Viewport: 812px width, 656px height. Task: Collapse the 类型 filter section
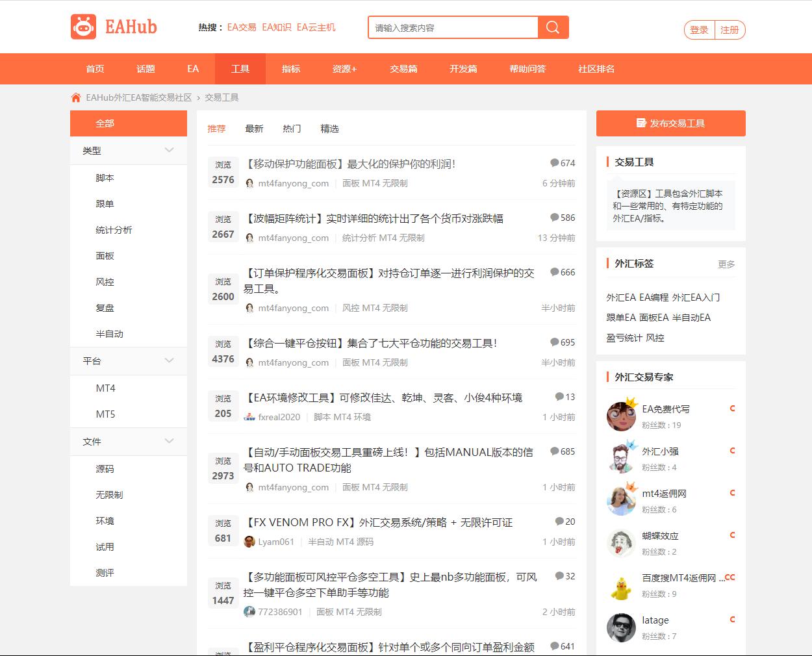(169, 150)
